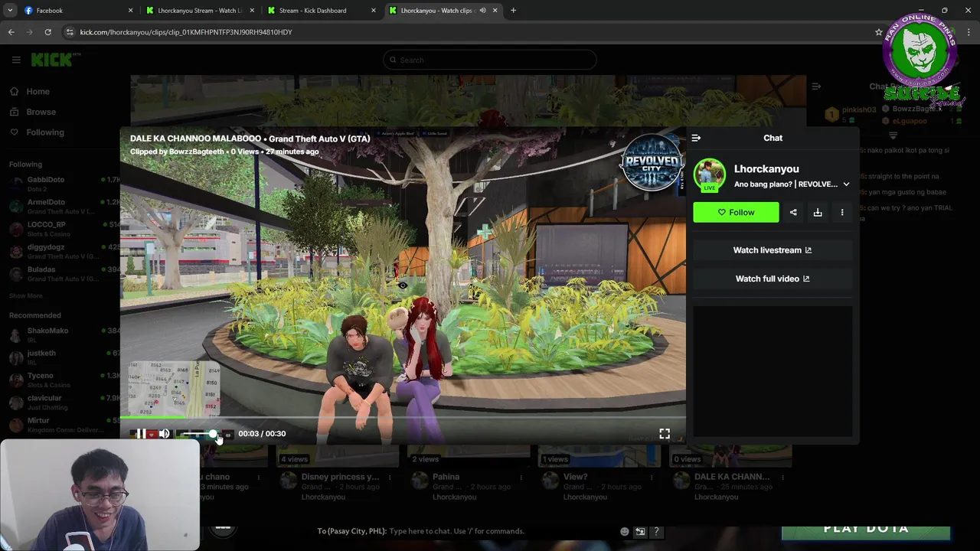The image size is (980, 551).
Task: Switch to Stream - Kick Dashboard tab
Action: click(x=322, y=11)
